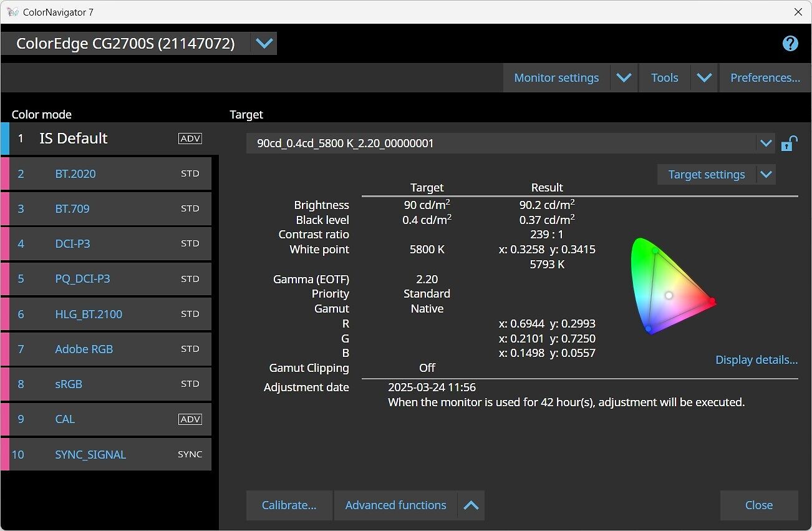Close the ColorNavigator dialog with Close button

click(x=759, y=505)
